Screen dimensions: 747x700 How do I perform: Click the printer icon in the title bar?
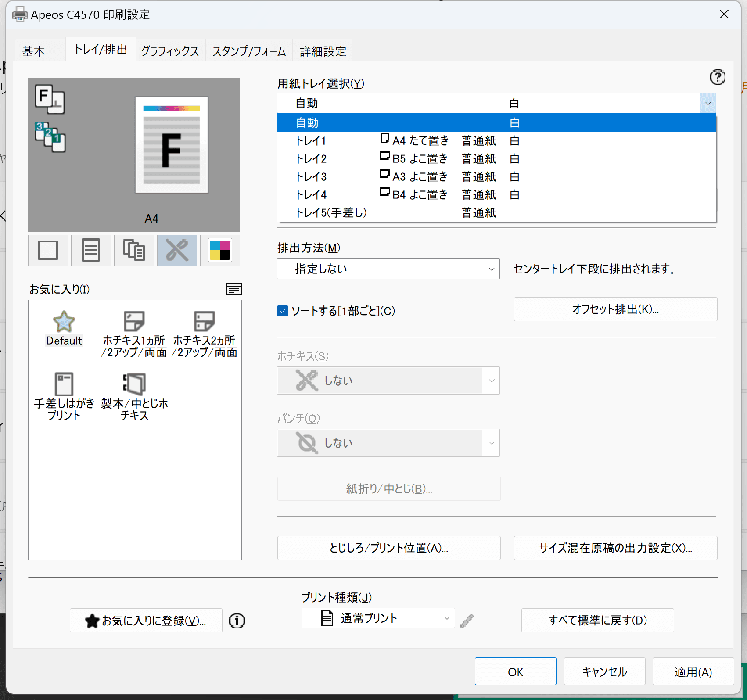20,14
